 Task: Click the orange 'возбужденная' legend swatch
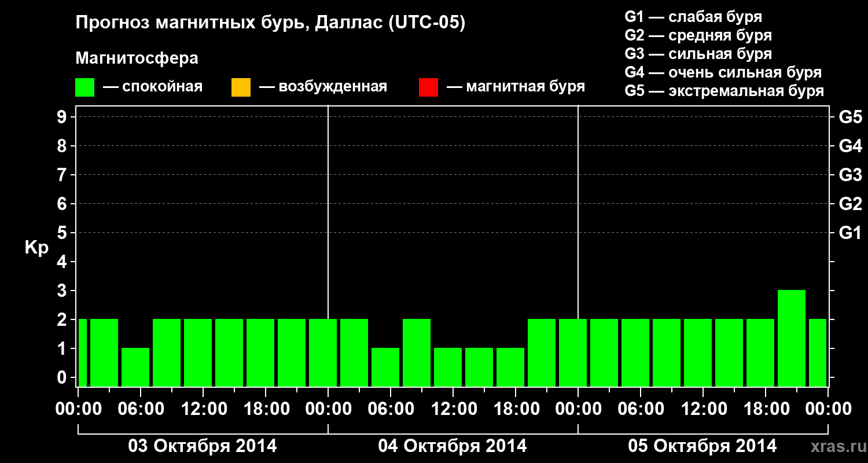241,87
